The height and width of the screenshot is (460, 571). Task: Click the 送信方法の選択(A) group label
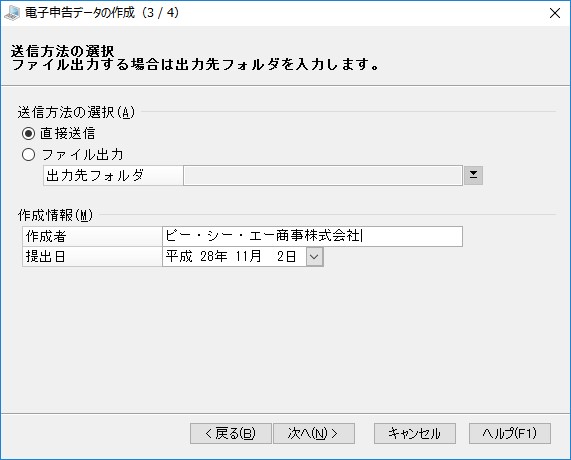click(x=76, y=112)
